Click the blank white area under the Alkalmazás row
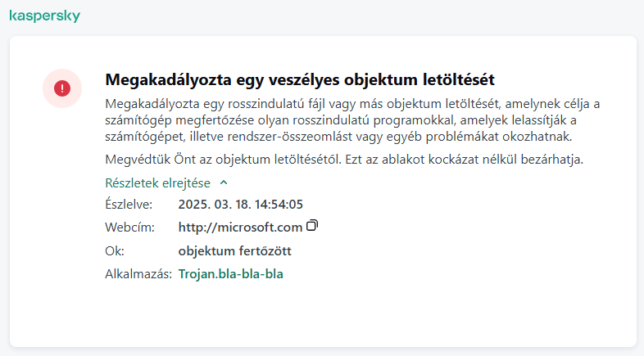 [x=321, y=315]
